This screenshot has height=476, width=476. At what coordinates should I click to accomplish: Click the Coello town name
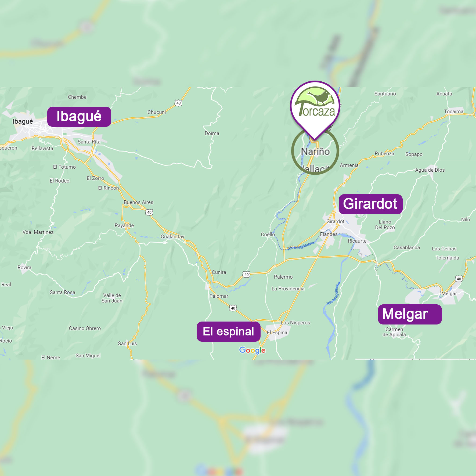point(268,235)
